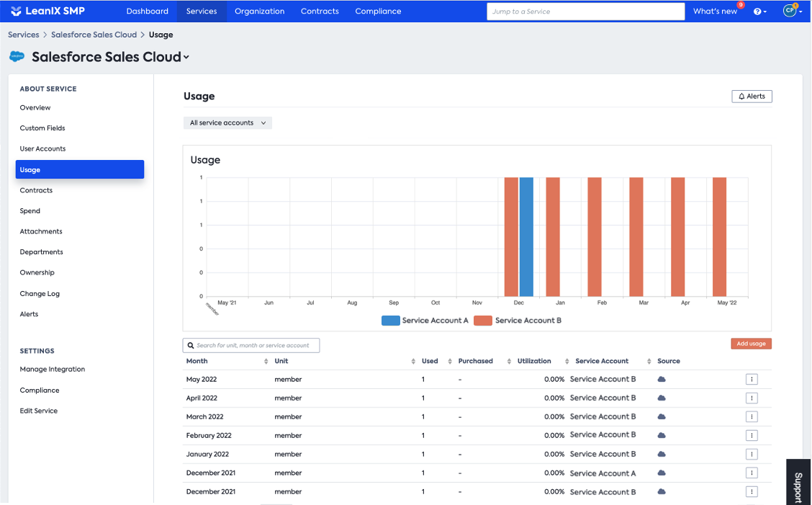
Task: Toggle sorting on the Used column
Action: pyautogui.click(x=449, y=362)
